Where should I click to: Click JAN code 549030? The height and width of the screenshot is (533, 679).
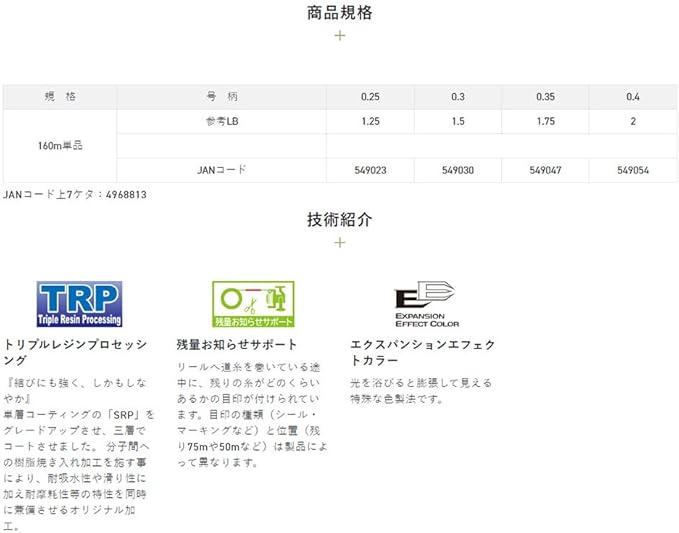(458, 170)
